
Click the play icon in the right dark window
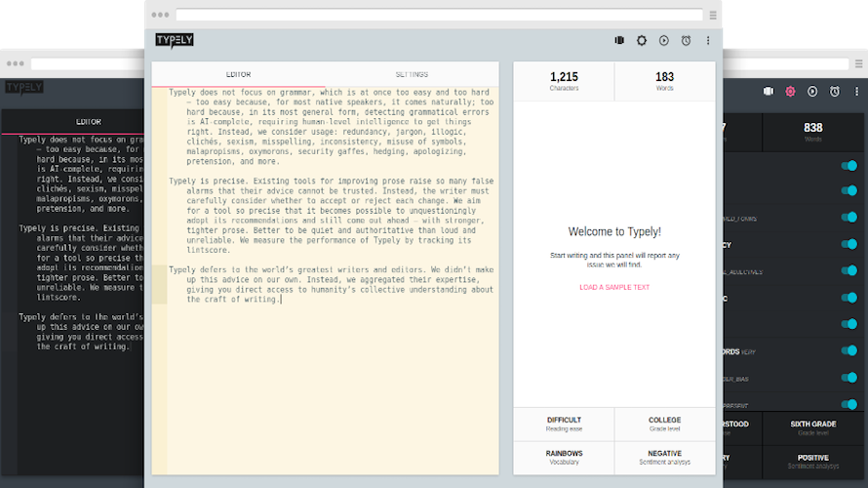pyautogui.click(x=812, y=92)
